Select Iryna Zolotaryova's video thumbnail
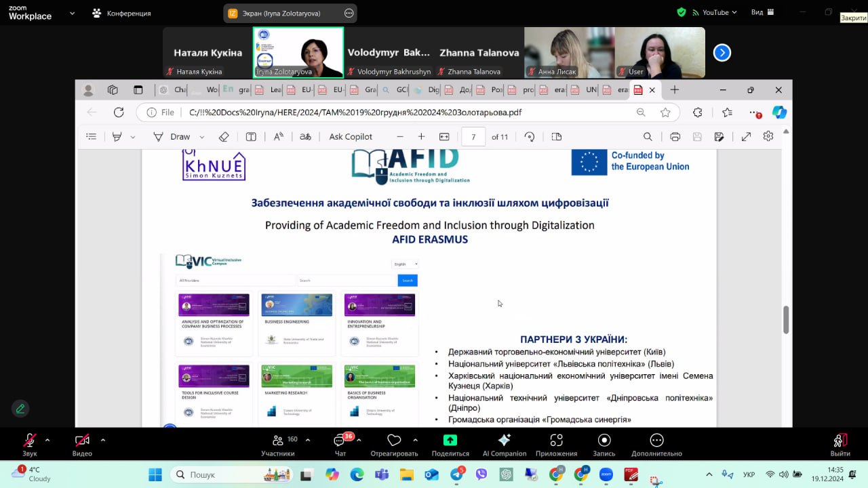868x488 pixels. (x=298, y=53)
